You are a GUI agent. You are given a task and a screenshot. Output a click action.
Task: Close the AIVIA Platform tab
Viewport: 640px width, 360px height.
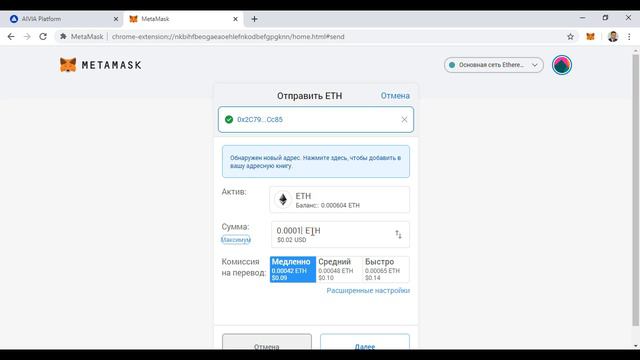116,19
